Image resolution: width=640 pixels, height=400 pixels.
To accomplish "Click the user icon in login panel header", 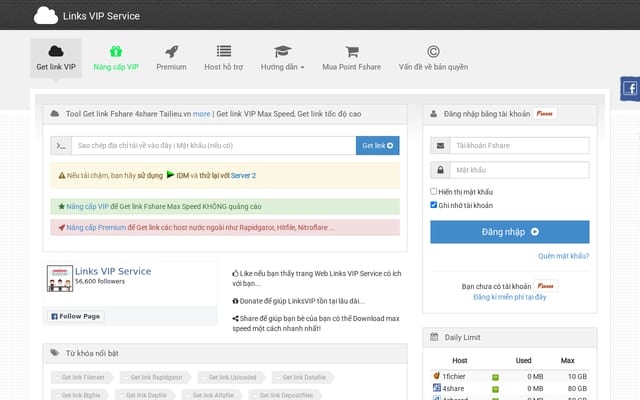I will pyautogui.click(x=433, y=113).
